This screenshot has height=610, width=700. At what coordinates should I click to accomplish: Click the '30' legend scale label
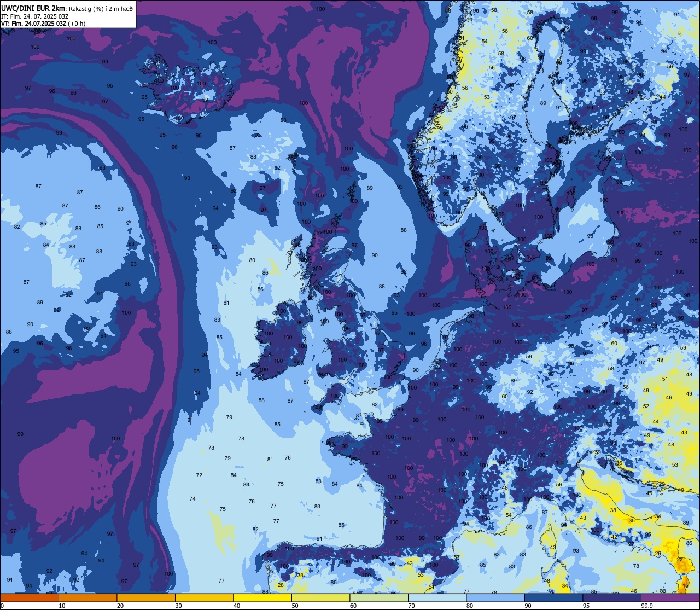pos(178,606)
